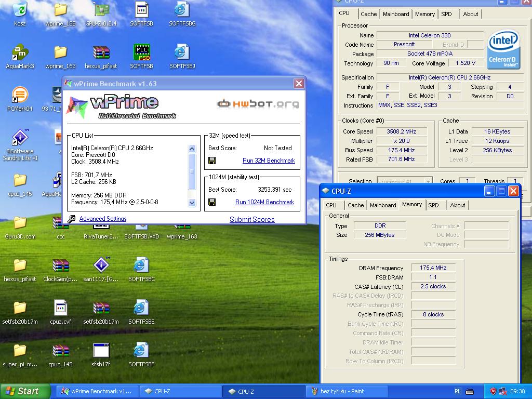
Task: Run the 1024M Benchmark link
Action: click(x=264, y=202)
